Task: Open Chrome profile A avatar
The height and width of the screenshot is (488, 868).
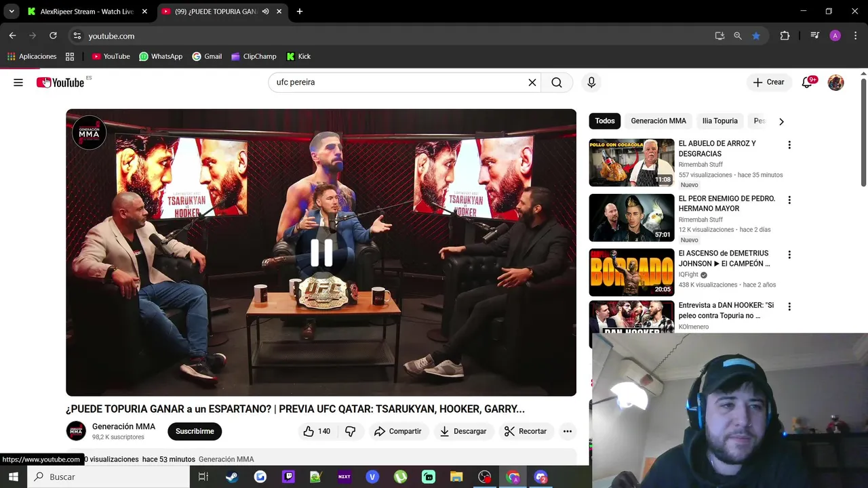Action: coord(835,36)
